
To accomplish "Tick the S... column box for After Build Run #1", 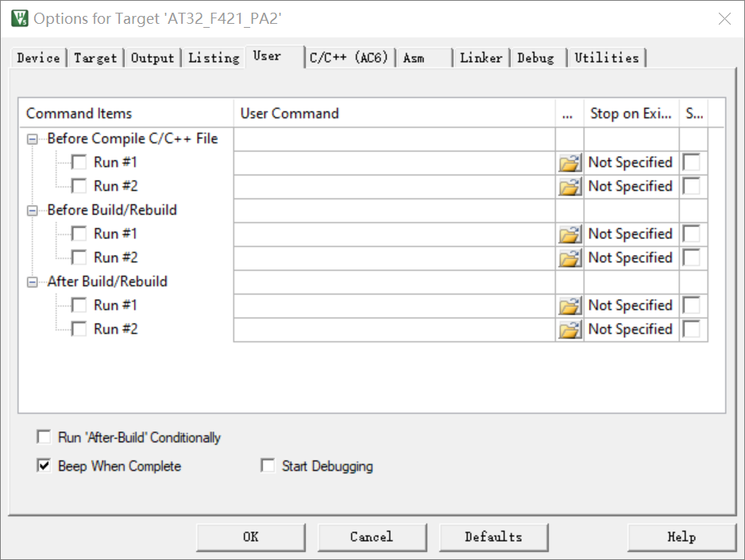I will (691, 305).
